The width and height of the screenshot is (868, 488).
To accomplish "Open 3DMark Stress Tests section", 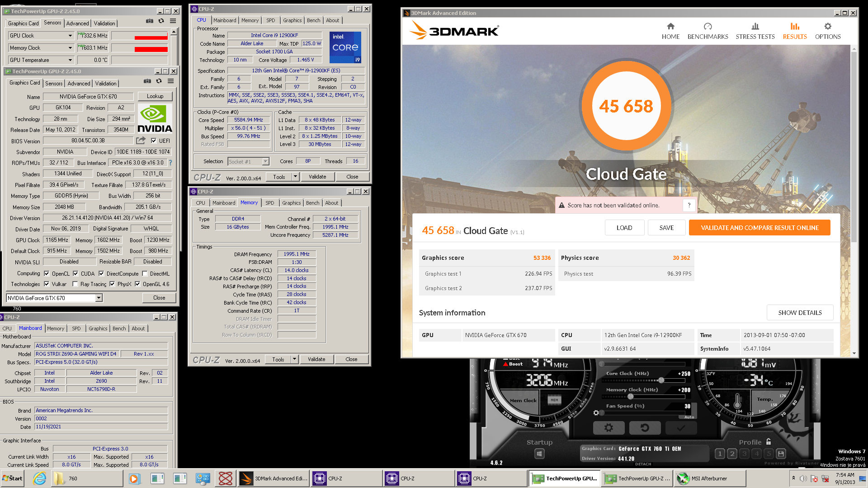I will click(x=755, y=31).
